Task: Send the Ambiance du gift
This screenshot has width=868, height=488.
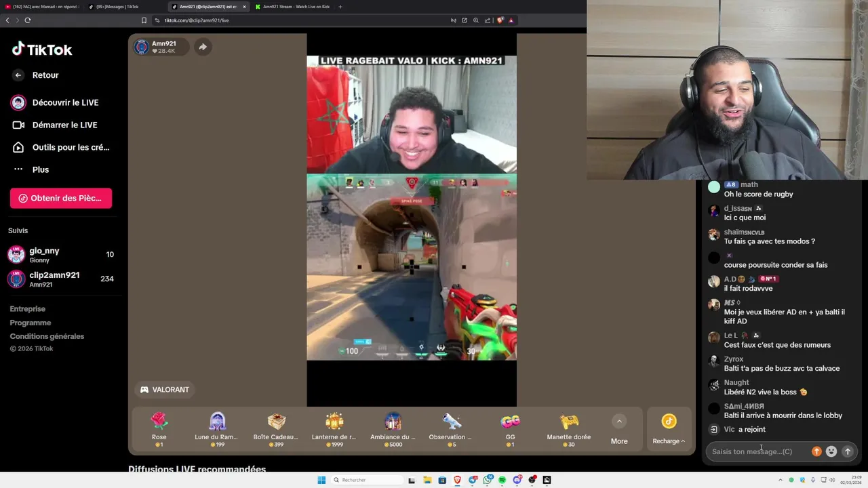Action: coord(393,429)
